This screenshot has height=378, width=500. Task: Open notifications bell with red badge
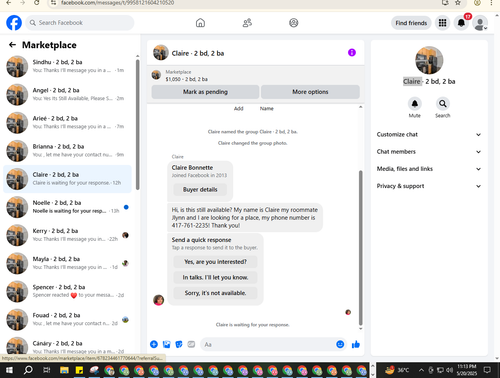(461, 23)
